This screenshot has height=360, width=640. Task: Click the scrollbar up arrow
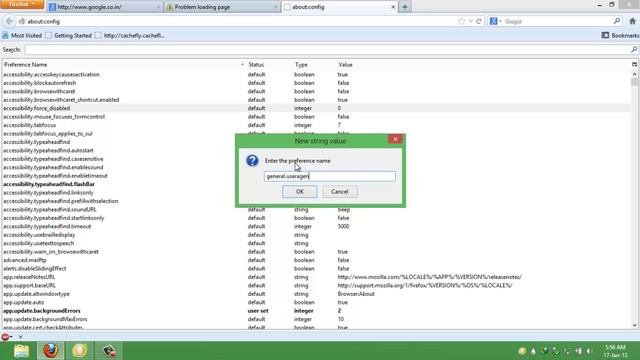634,74
